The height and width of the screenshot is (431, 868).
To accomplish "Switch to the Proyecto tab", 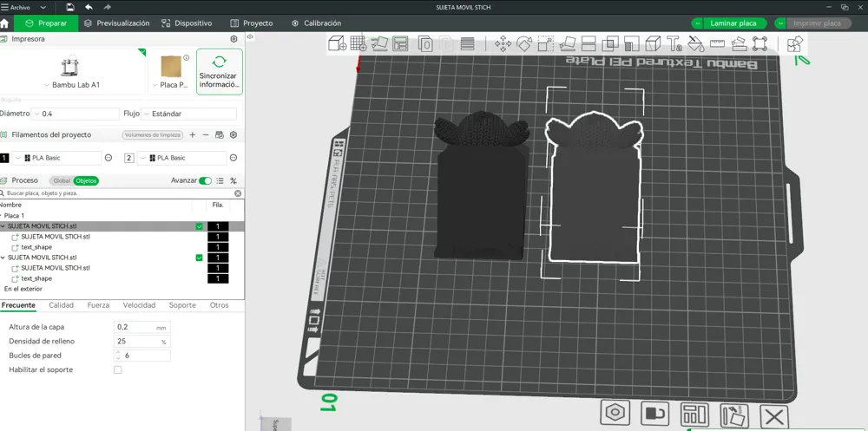I will 251,23.
